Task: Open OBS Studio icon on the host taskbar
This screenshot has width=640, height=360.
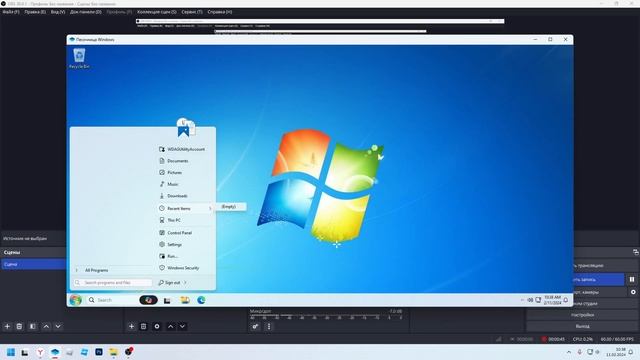Action: point(129,352)
